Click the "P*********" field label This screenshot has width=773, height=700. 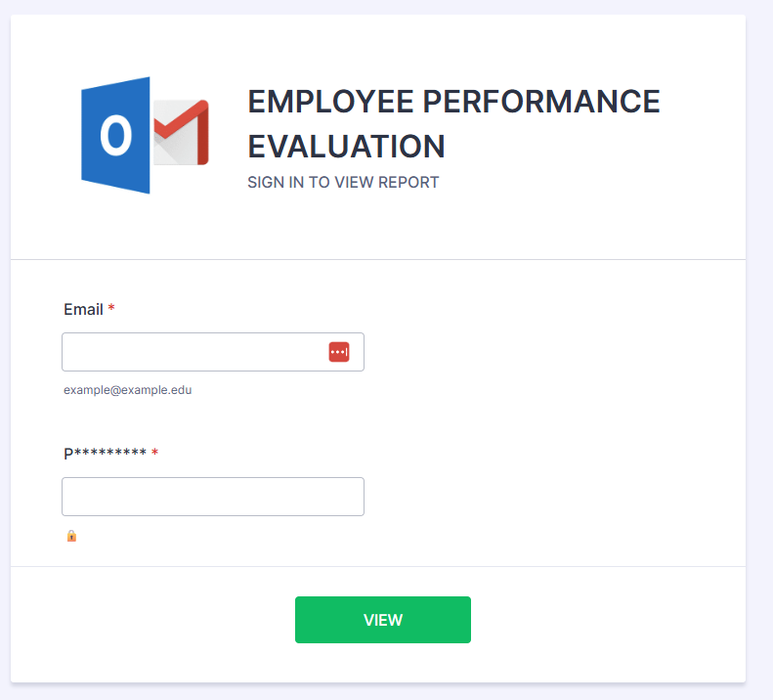pyautogui.click(x=105, y=454)
